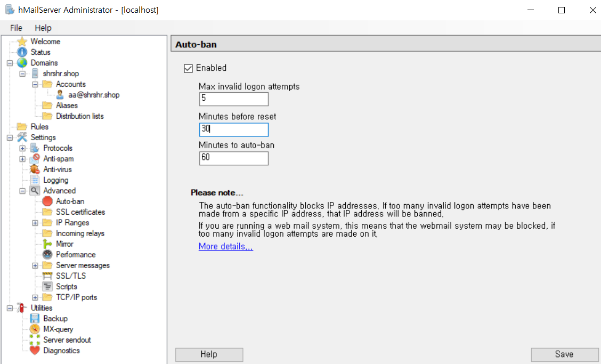
Task: Select the 'SSL certificates' tree label
Action: [80, 212]
